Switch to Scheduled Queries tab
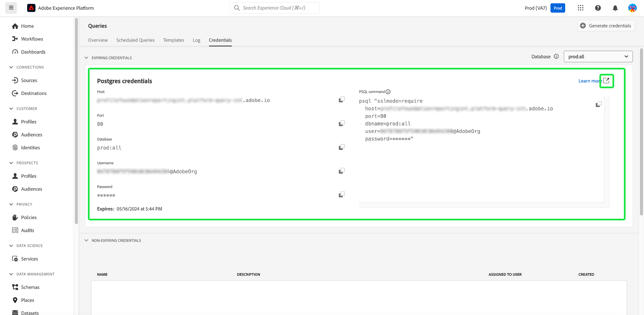The height and width of the screenshot is (315, 644). point(136,40)
